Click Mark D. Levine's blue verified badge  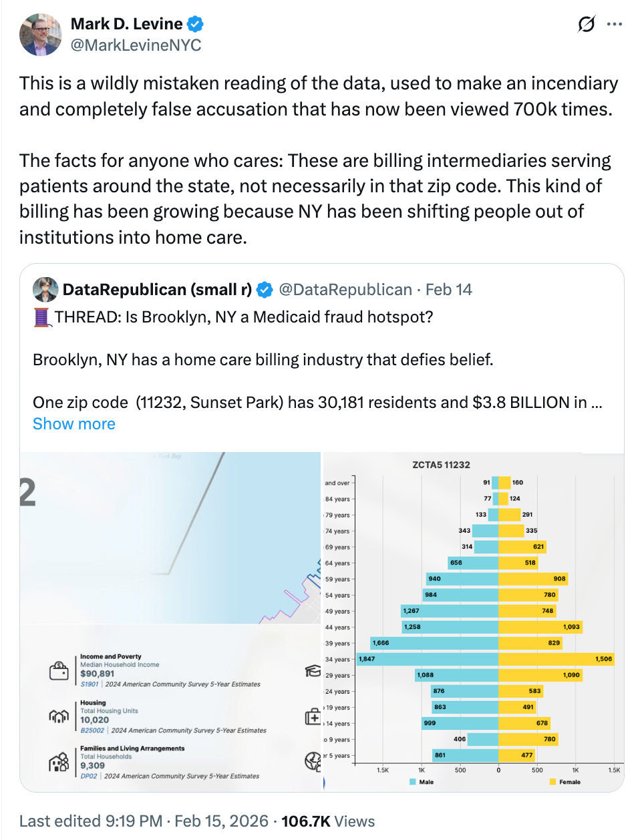pos(195,25)
